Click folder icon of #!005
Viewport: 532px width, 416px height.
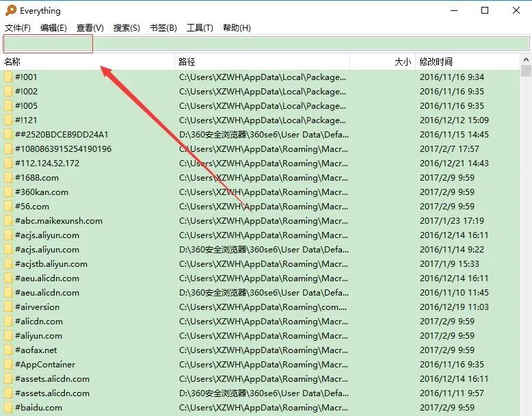pos(8,105)
